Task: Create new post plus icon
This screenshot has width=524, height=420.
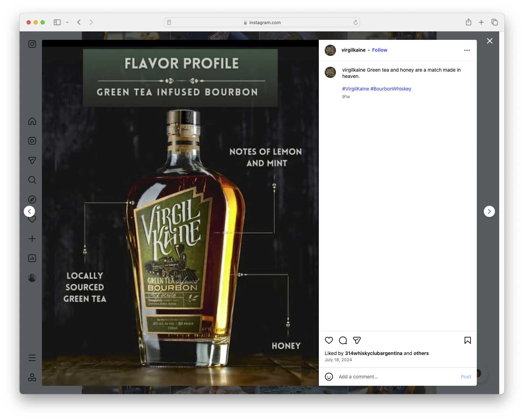Action: pyautogui.click(x=32, y=239)
